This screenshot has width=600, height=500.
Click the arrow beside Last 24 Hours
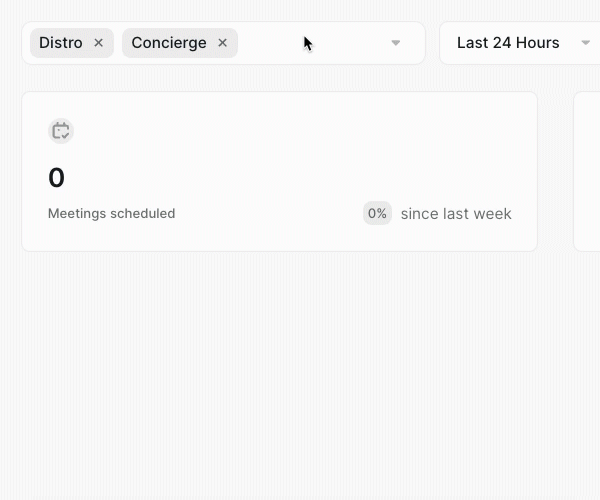(x=585, y=43)
